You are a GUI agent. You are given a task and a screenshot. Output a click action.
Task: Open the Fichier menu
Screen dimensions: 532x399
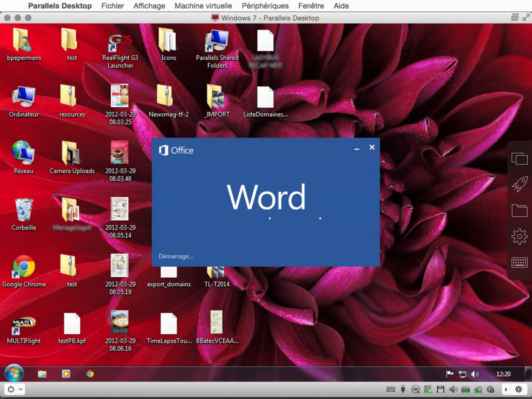(112, 6)
